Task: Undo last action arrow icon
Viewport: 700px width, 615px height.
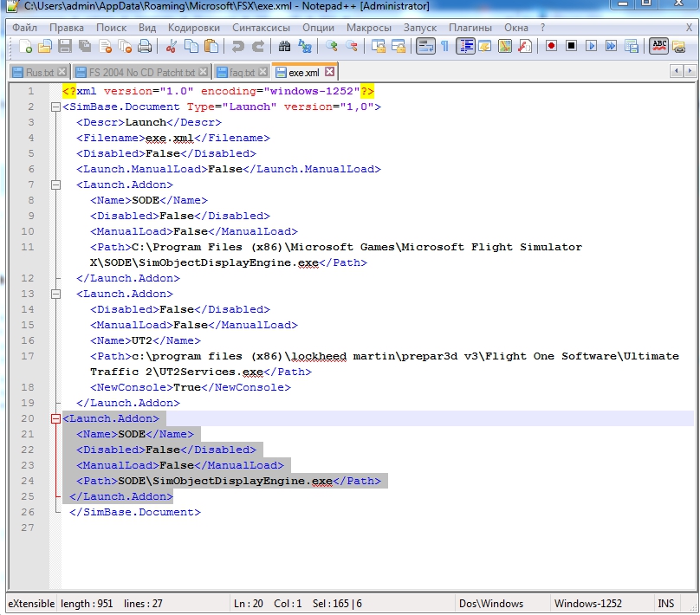Action: (237, 46)
